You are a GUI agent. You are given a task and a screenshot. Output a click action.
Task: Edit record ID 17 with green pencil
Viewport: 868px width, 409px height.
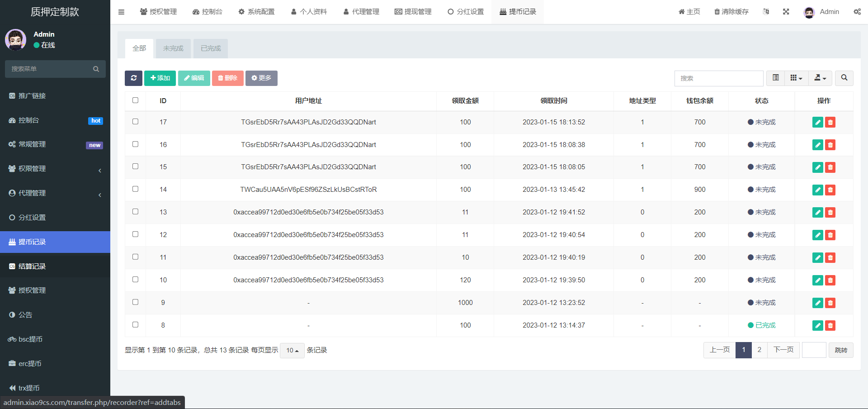coord(818,122)
